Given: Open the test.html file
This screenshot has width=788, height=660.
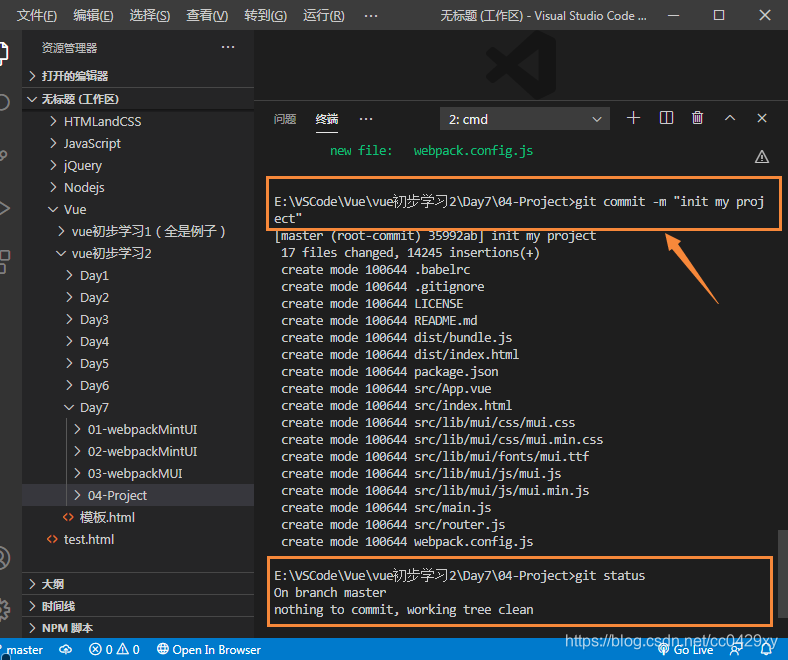Looking at the screenshot, I should click(x=138, y=539).
